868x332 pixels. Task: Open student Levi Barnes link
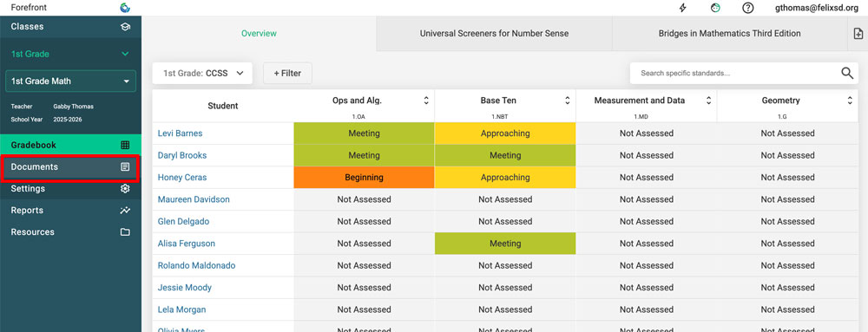(x=180, y=133)
